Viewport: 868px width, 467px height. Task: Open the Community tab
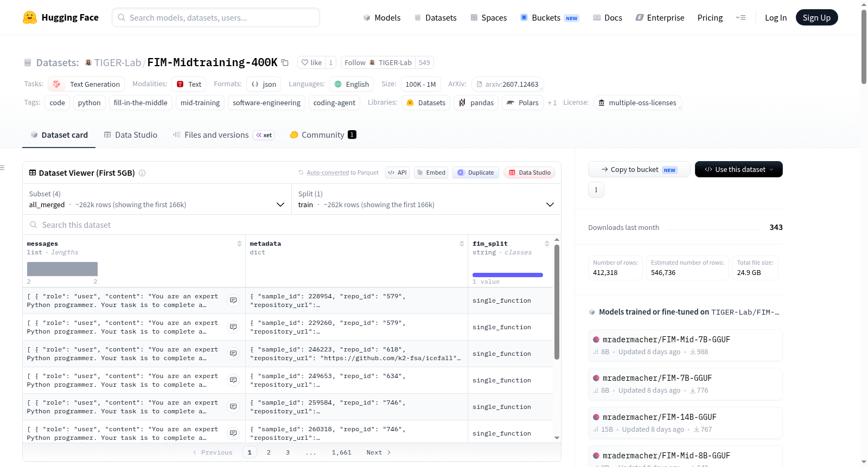pyautogui.click(x=323, y=135)
